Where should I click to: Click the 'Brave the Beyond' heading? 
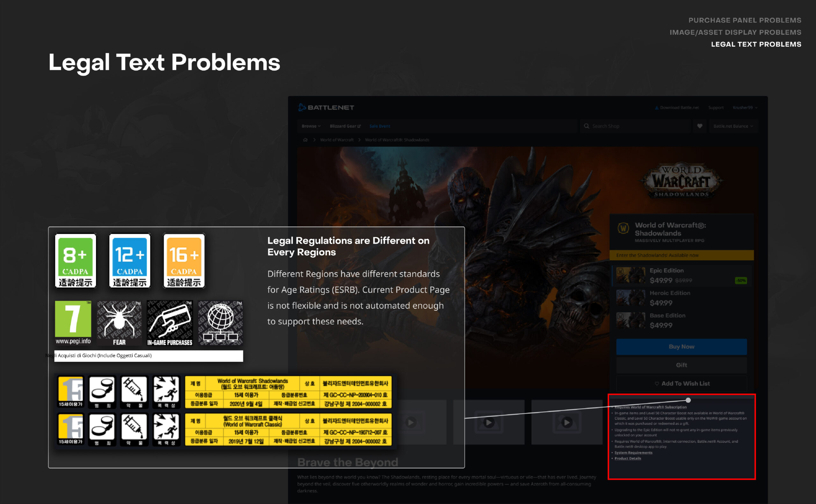[347, 462]
